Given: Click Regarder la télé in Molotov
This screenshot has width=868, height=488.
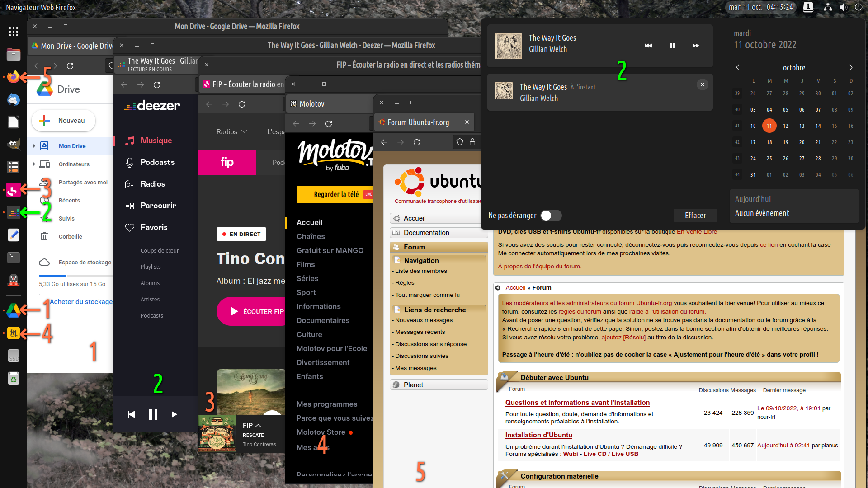Looking at the screenshot, I should pyautogui.click(x=335, y=194).
